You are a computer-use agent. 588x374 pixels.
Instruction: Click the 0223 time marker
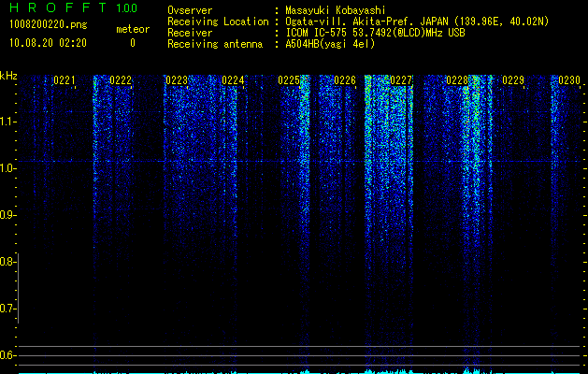177,80
